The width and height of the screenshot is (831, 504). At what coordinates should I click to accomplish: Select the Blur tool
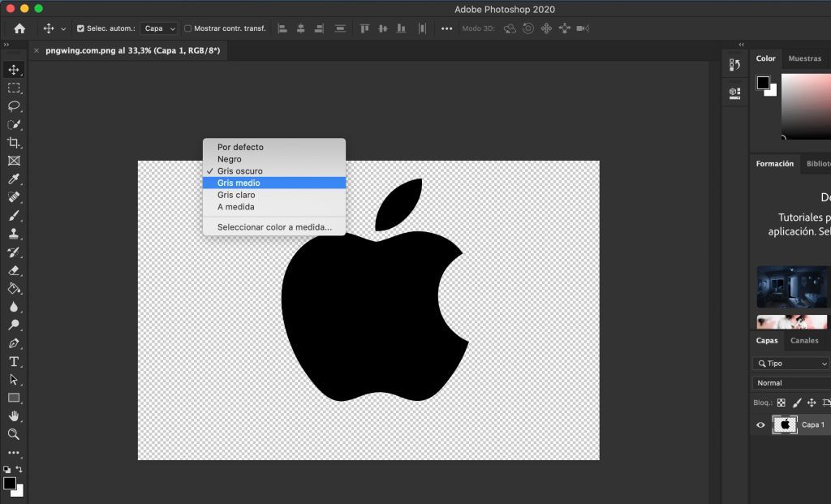pos(14,307)
